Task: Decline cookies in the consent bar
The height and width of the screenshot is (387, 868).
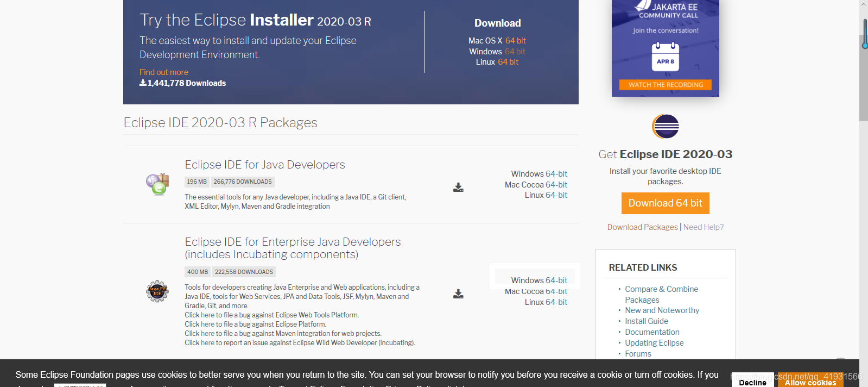Action: point(752,382)
